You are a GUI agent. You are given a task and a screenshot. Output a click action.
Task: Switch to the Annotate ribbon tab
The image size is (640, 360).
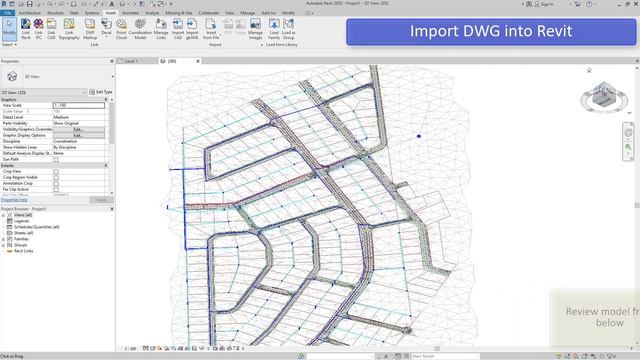tap(131, 13)
